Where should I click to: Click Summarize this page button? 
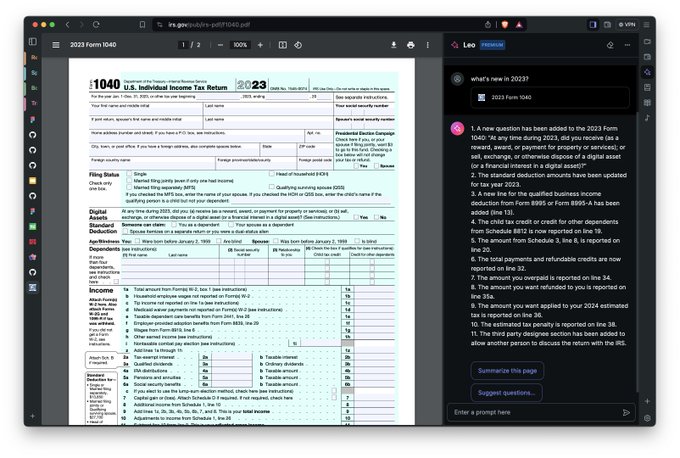tap(507, 371)
